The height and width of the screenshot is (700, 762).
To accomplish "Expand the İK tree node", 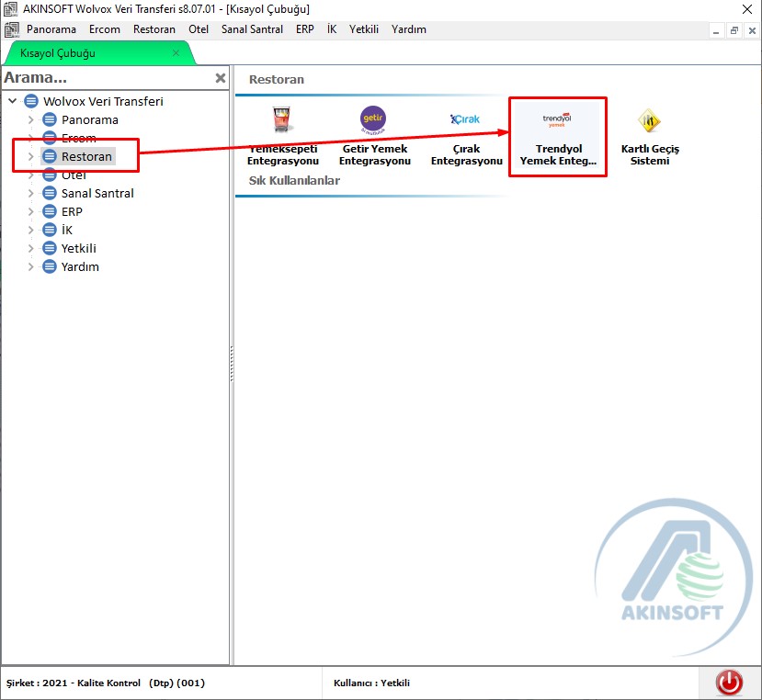I will click(30, 230).
